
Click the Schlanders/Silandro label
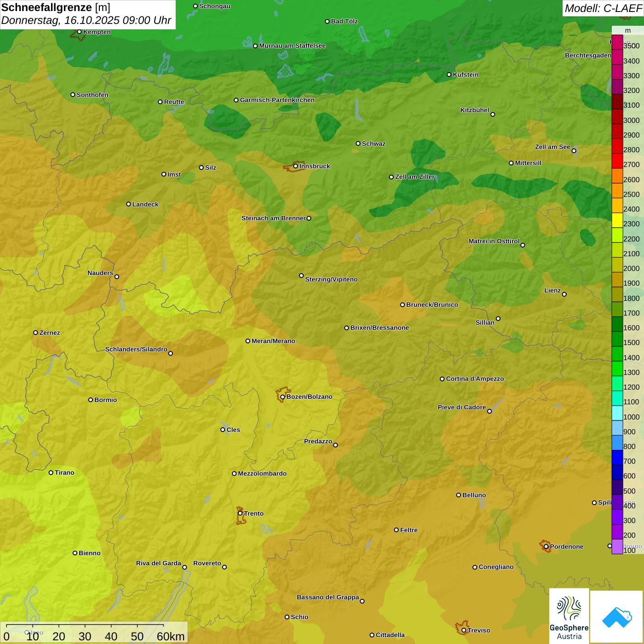coord(136,349)
